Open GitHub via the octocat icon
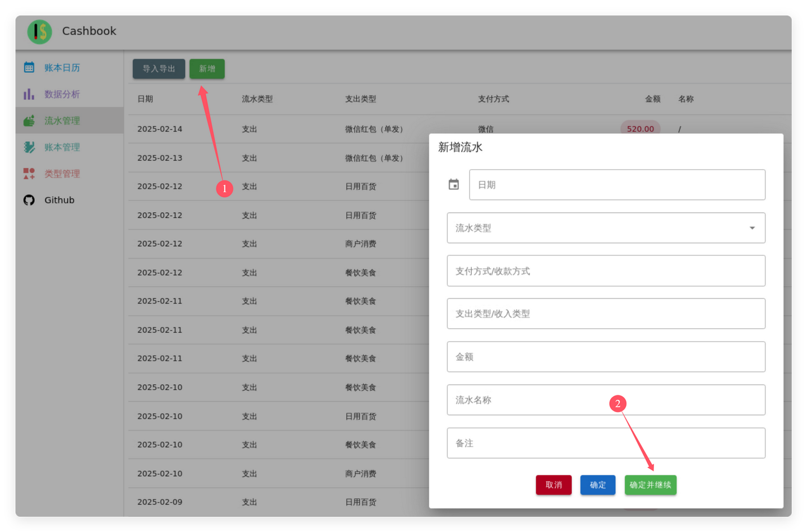 29,200
